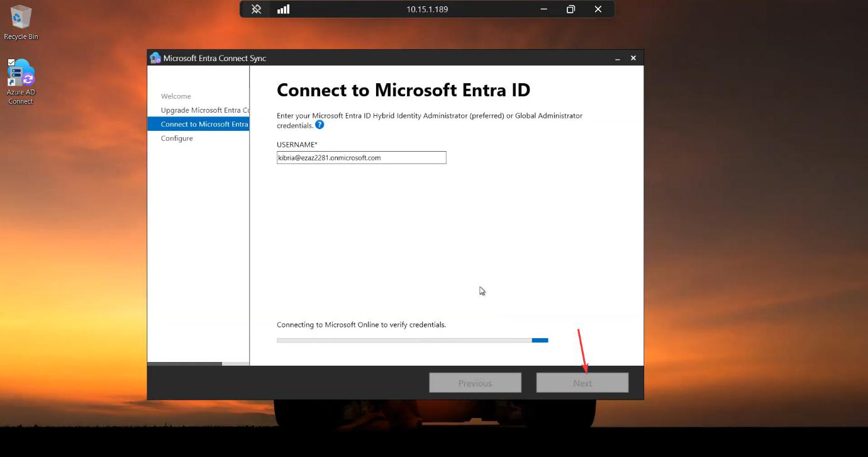Close the Entra Connect Sync wizard
This screenshot has width=868, height=457.
click(633, 58)
